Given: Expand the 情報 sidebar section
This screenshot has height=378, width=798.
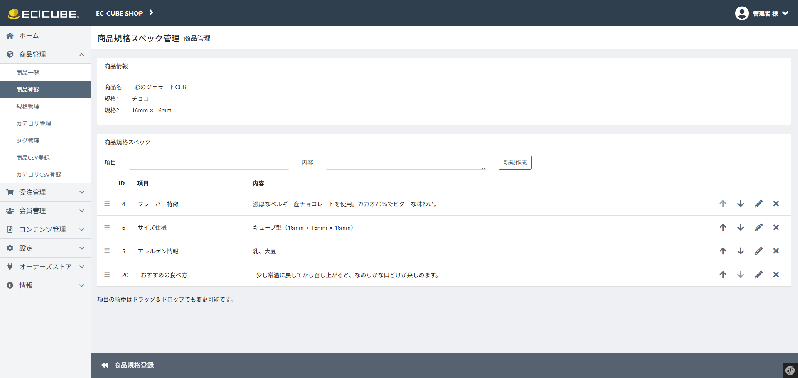Looking at the screenshot, I should click(x=45, y=285).
